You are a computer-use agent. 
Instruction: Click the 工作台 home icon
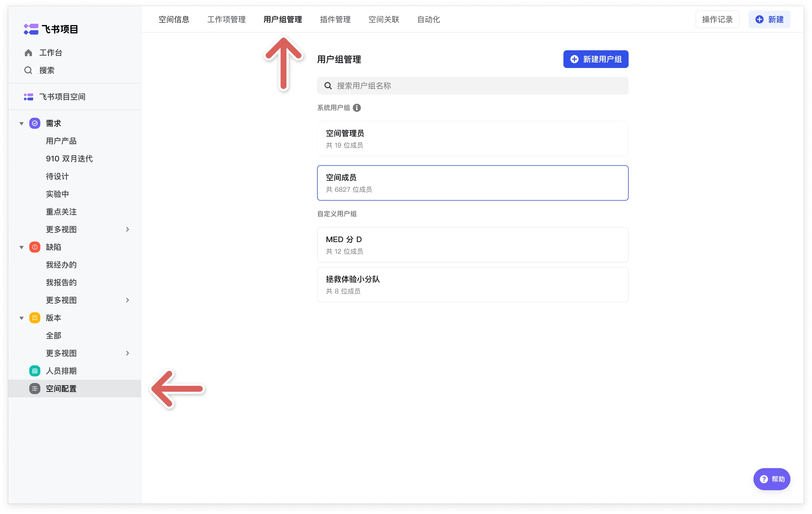click(28, 53)
